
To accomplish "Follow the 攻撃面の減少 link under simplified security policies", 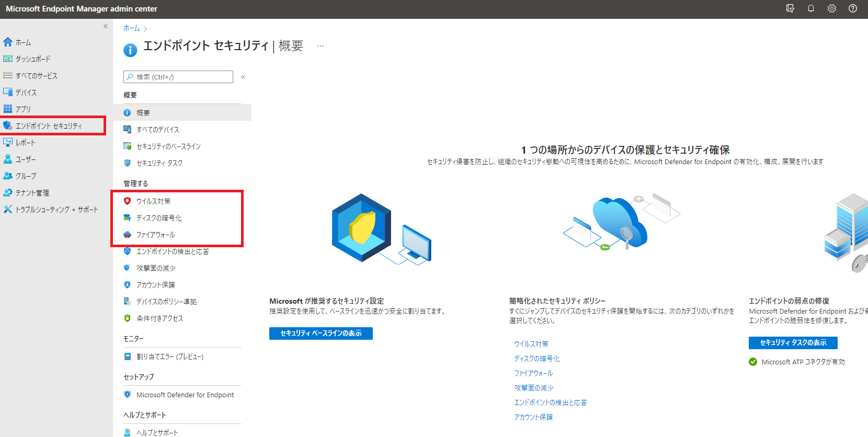I will (x=534, y=388).
